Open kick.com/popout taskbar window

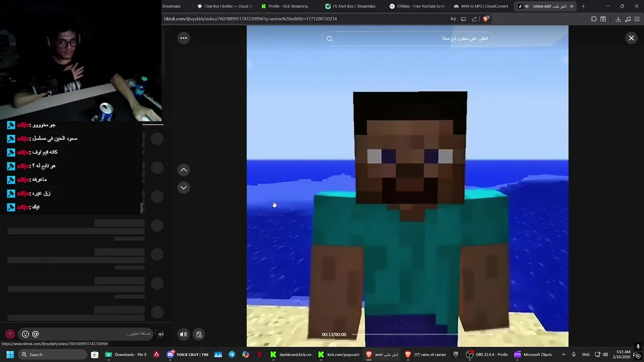pyautogui.click(x=339, y=354)
